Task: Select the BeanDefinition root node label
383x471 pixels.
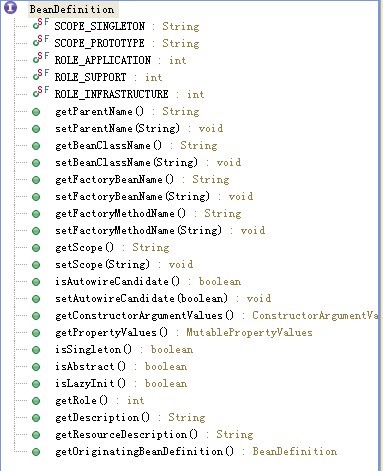Action: click(72, 9)
